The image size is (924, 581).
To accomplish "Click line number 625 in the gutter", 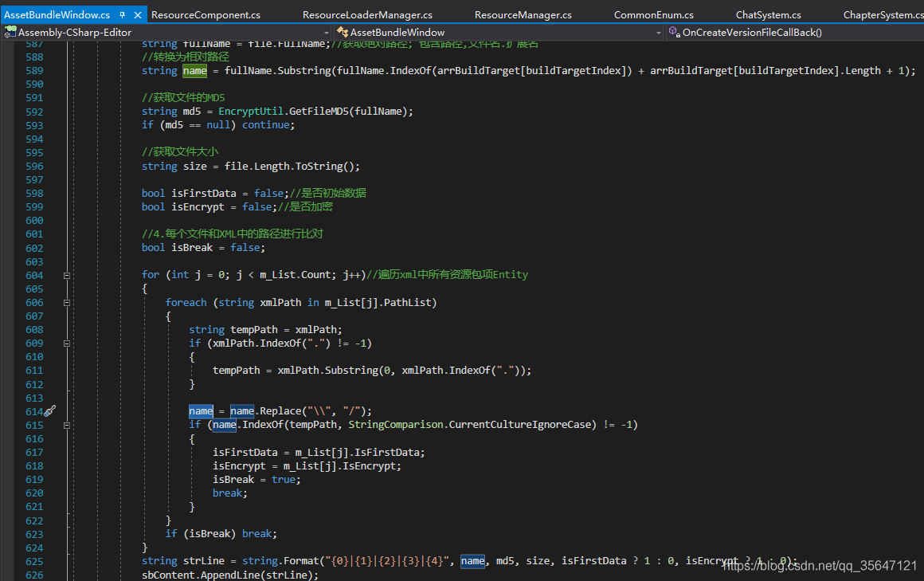I will click(34, 562).
